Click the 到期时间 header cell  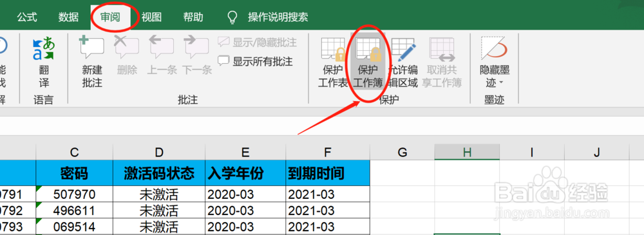(x=328, y=173)
